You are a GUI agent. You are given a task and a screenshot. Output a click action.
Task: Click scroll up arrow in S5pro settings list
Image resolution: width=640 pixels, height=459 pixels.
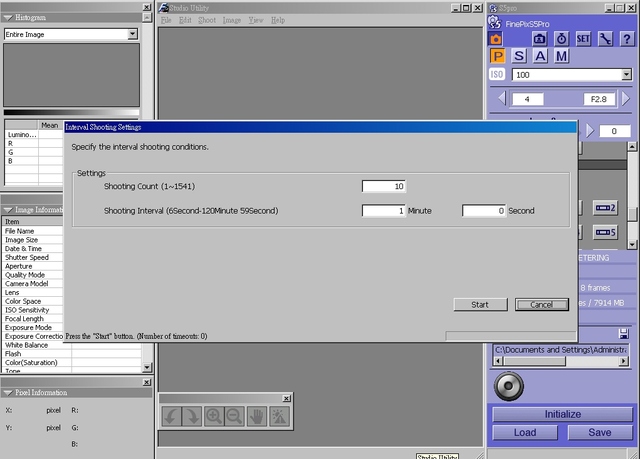[632, 146]
